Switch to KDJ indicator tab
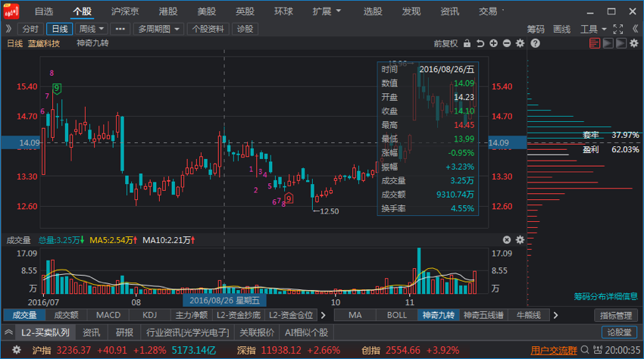Image resolution: width=644 pixels, height=359 pixels. pos(150,315)
